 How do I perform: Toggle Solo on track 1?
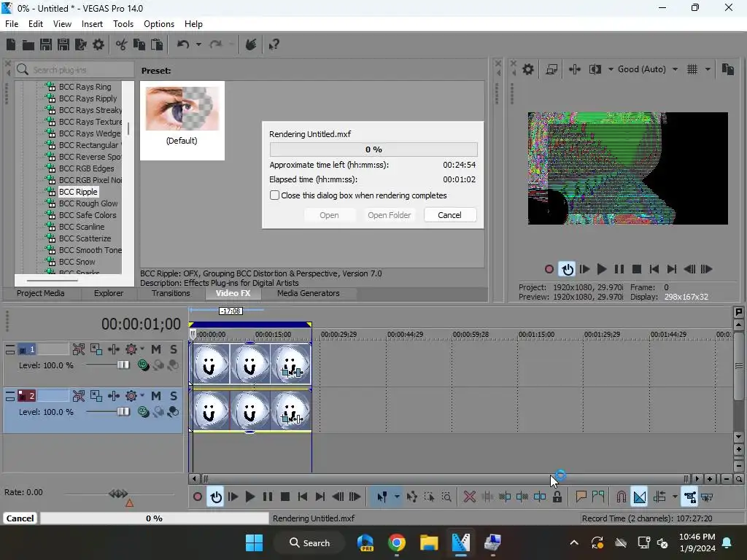coord(174,349)
